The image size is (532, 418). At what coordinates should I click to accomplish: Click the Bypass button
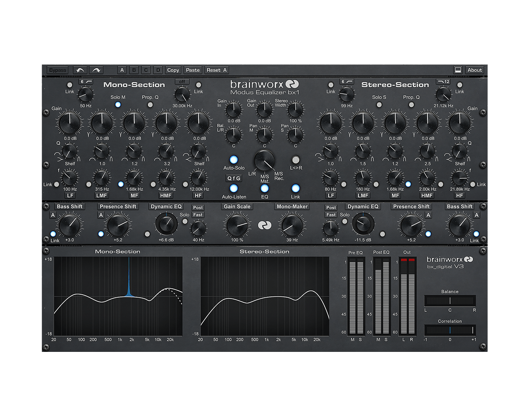coord(58,70)
